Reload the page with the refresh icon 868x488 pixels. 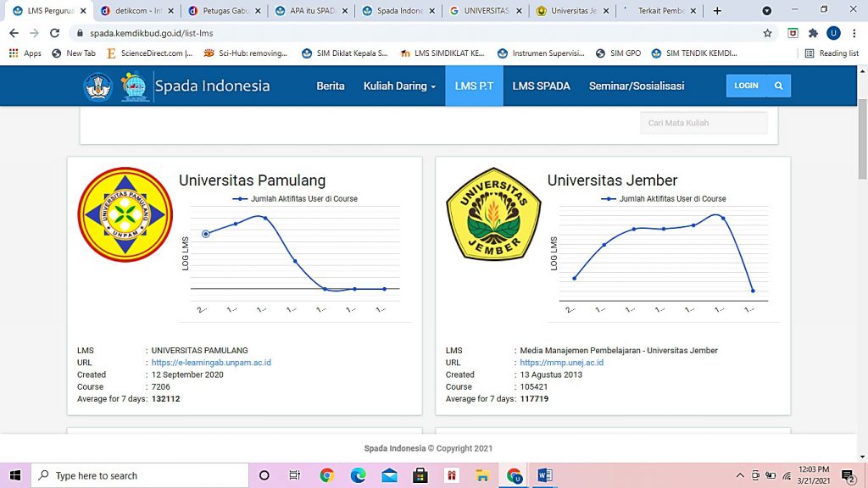[54, 33]
